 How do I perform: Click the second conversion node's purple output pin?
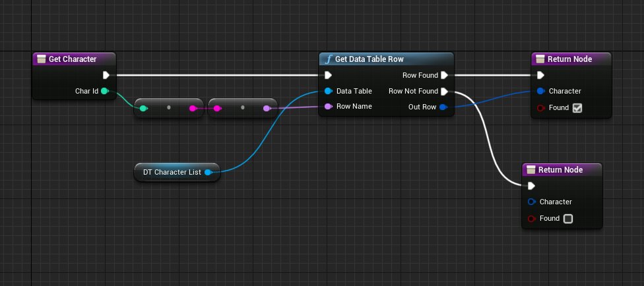pos(267,107)
